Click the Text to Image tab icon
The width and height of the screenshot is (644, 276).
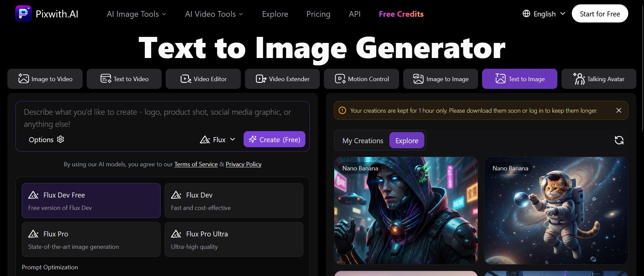[500, 79]
